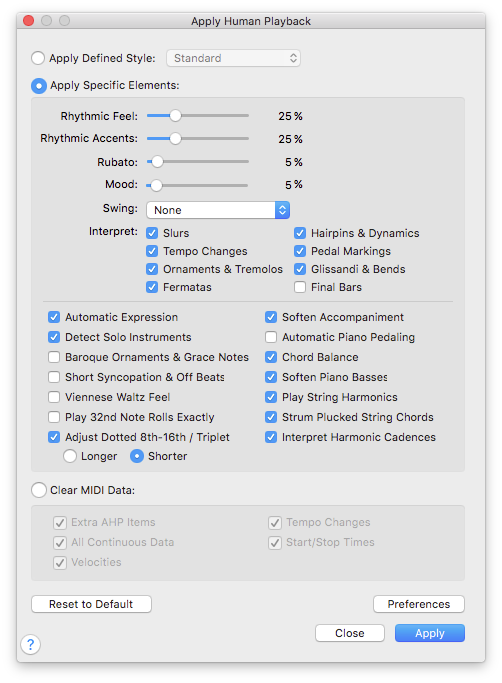Viewport: 502px width, 683px height.
Task: Click the Close button
Action: pyautogui.click(x=350, y=633)
